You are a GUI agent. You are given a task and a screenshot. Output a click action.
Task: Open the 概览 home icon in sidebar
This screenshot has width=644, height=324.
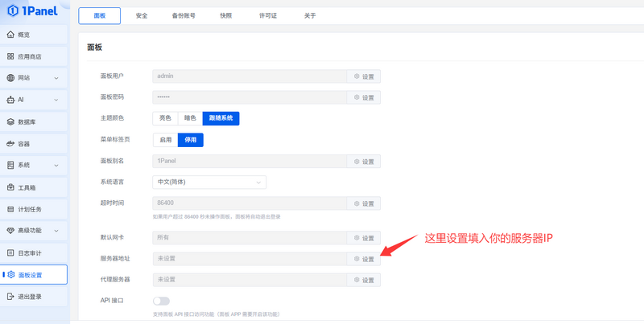[x=10, y=35]
